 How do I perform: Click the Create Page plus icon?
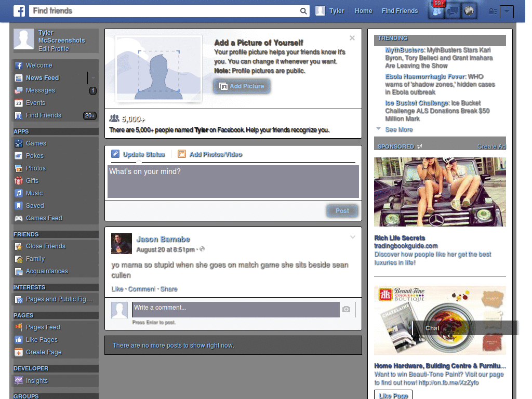pos(19,353)
